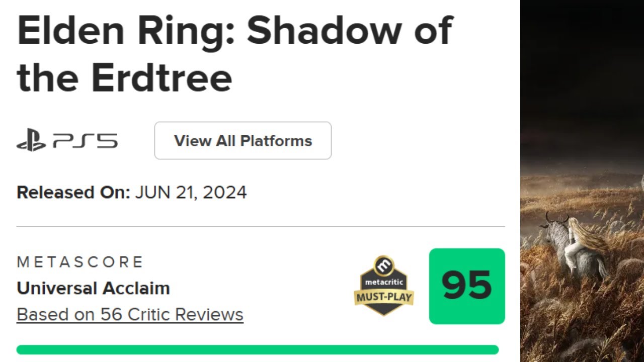Click the horizontal divider under release date
The image size is (644, 362).
[261, 227]
